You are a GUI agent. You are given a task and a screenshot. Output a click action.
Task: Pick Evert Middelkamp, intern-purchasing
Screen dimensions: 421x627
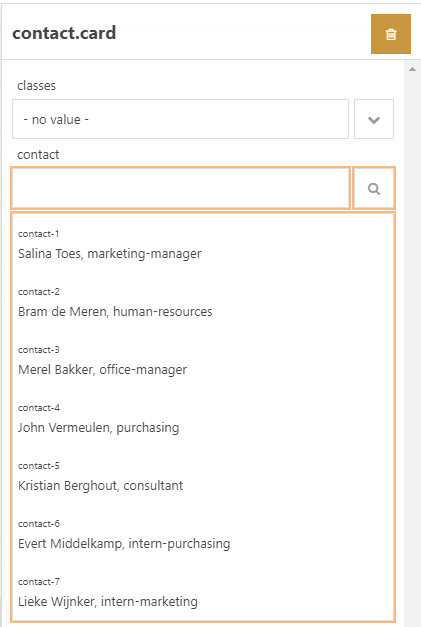point(203,535)
